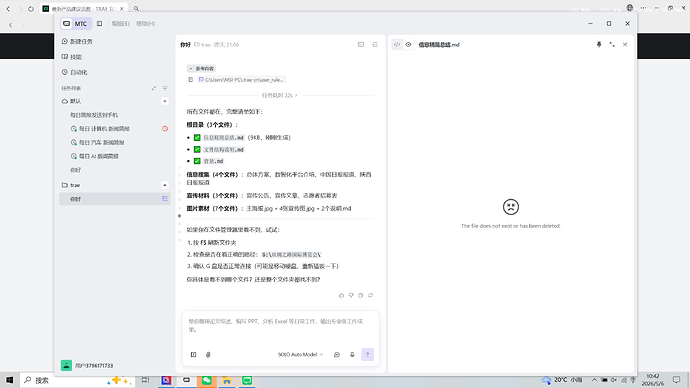Open user profile 用户3796171733

point(87,366)
